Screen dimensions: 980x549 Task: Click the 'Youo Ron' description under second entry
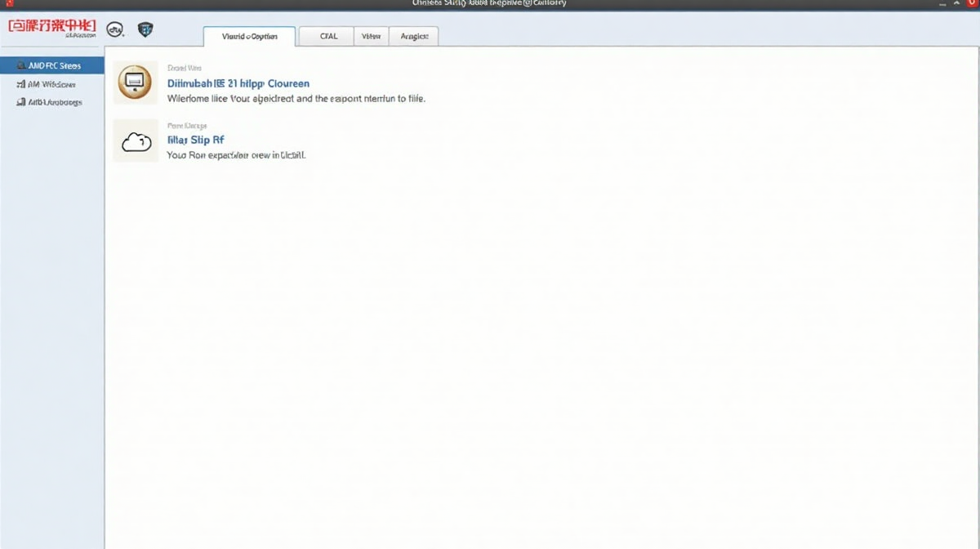point(236,154)
